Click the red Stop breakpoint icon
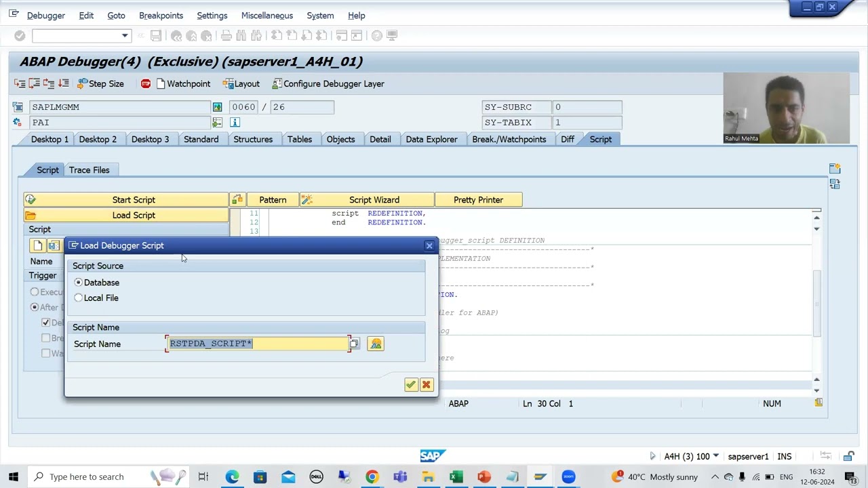 click(146, 84)
